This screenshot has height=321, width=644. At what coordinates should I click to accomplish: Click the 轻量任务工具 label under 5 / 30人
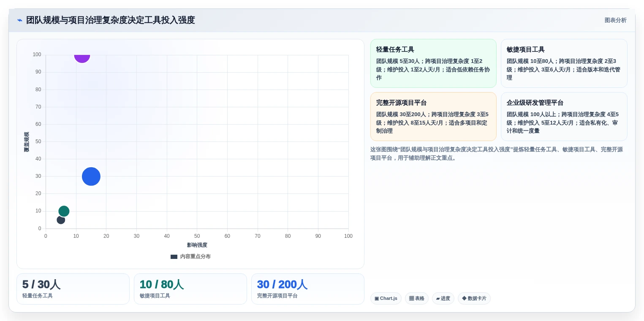(x=38, y=296)
